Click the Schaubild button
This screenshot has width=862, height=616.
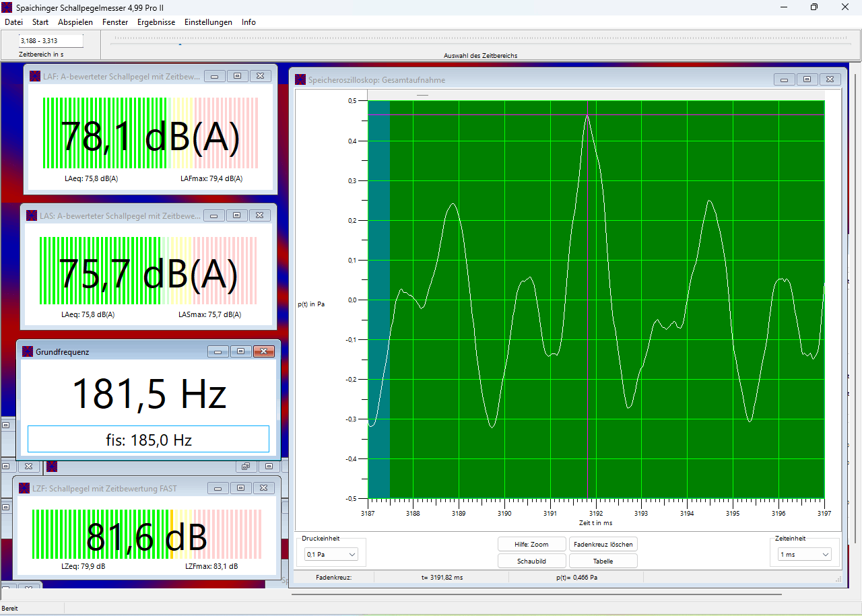click(531, 561)
